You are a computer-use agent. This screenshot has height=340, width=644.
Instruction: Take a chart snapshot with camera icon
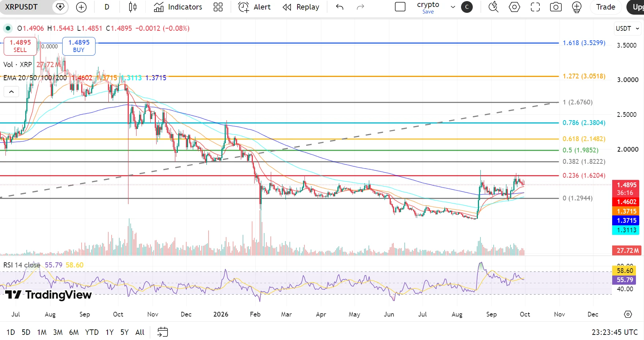coord(556,7)
